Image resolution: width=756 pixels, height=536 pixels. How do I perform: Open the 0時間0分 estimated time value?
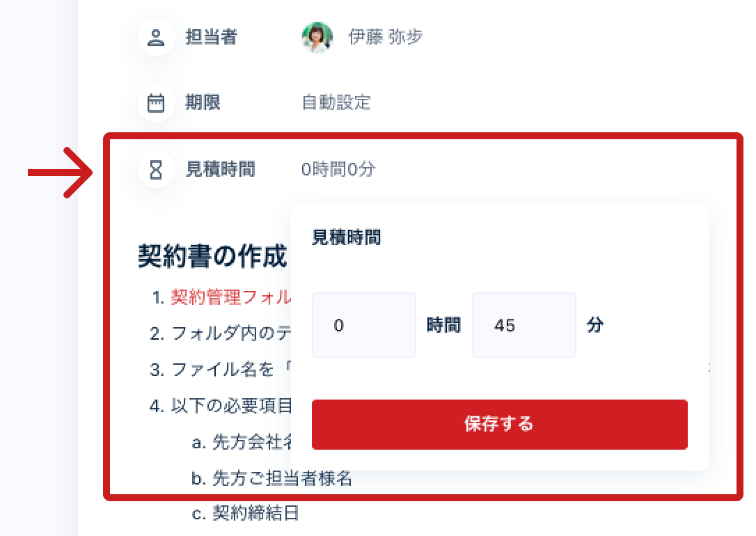(338, 169)
